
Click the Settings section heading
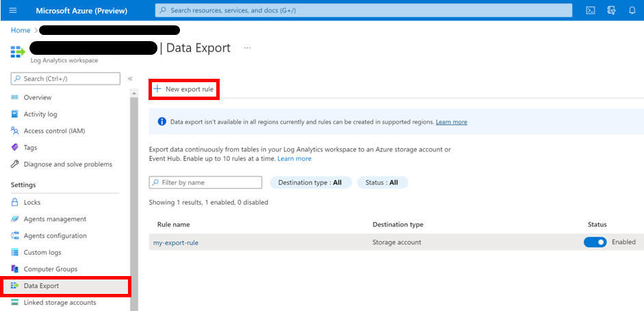pos(23,185)
